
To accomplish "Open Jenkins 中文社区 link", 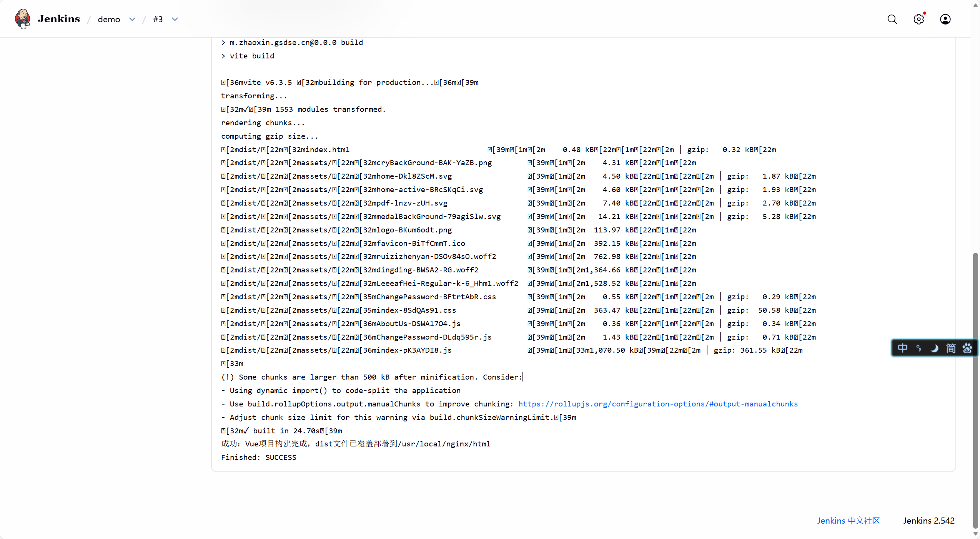I will pos(848,521).
